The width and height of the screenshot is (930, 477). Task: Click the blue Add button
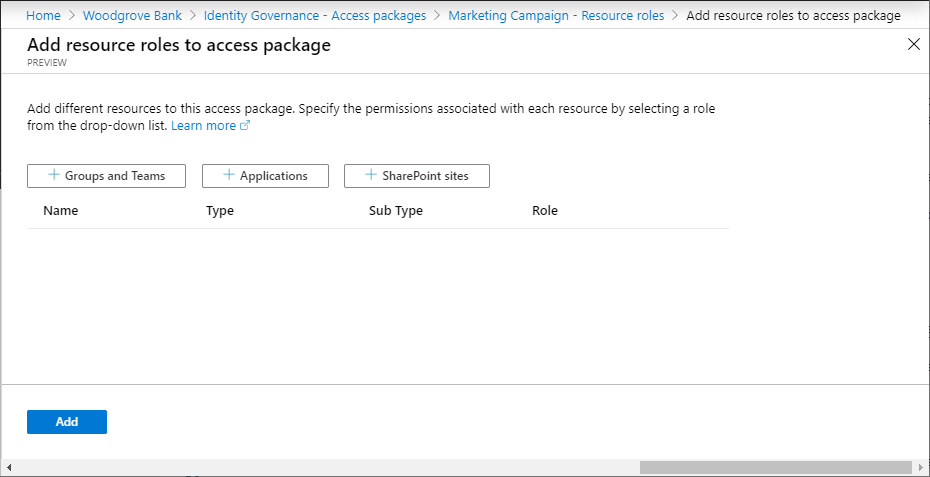[x=67, y=422]
